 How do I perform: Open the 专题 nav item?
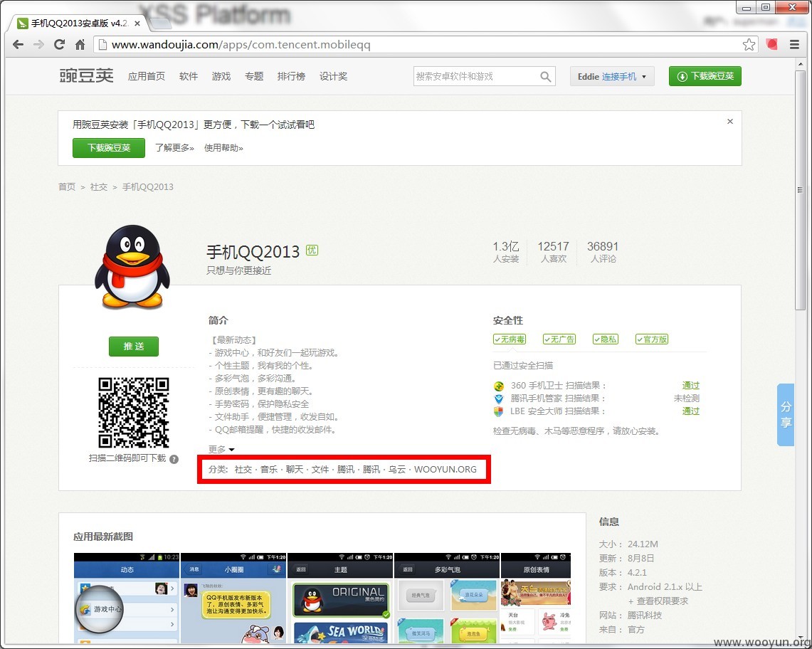point(254,76)
